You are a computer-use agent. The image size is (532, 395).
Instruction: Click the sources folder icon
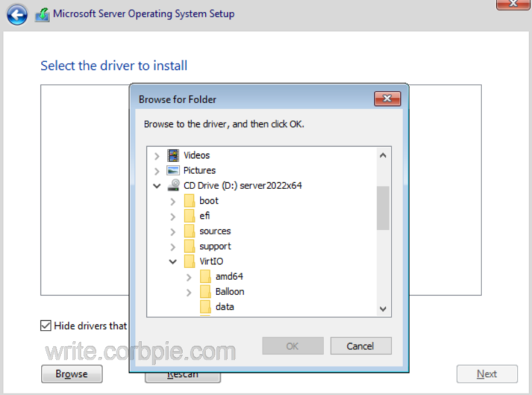(x=189, y=231)
